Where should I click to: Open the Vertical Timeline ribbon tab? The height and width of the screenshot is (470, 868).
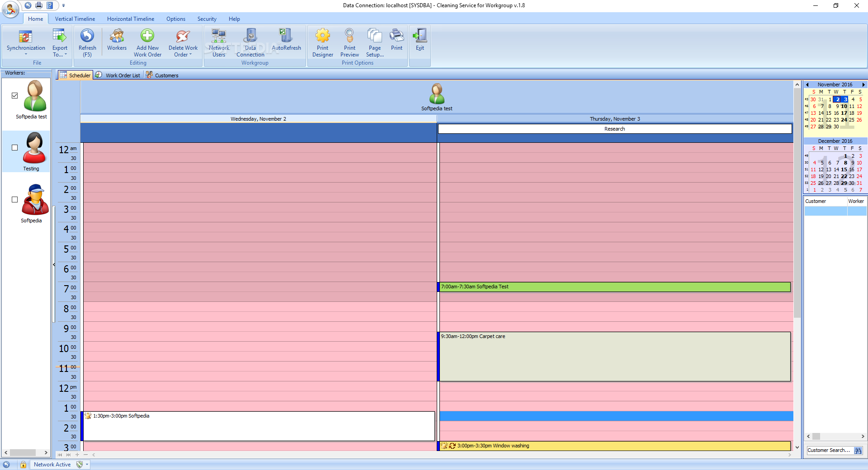pyautogui.click(x=75, y=19)
